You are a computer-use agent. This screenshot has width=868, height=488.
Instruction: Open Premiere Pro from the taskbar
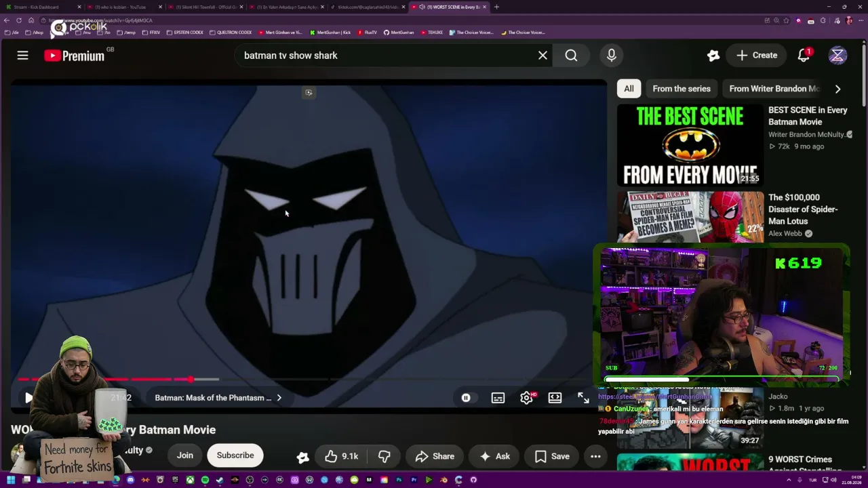pos(414,480)
